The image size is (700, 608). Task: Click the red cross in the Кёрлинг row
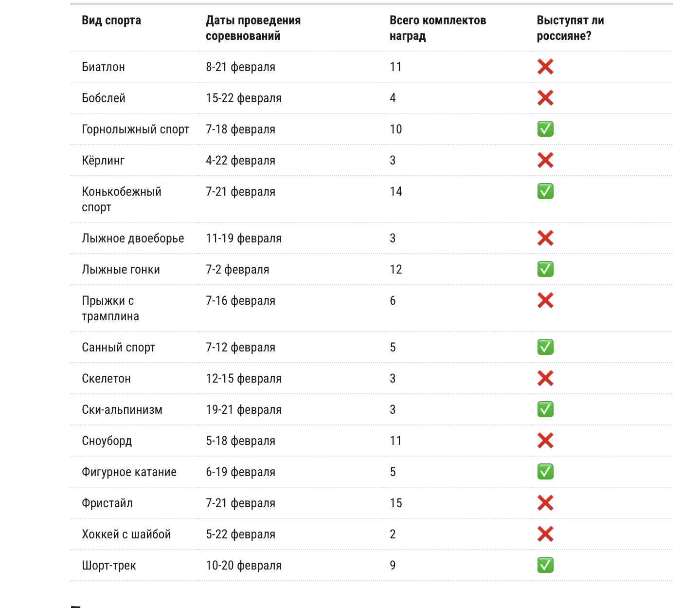click(x=545, y=160)
